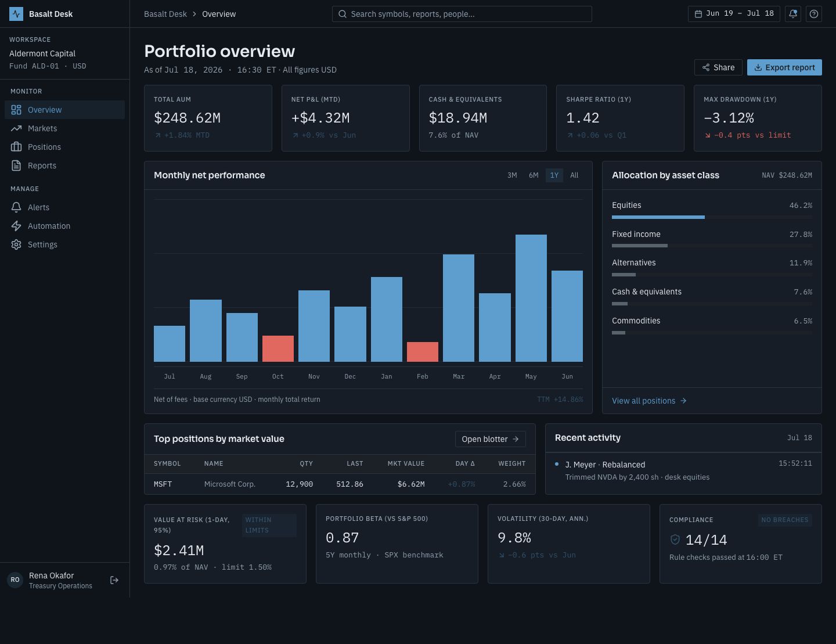Click the 14/14 compliance count

[707, 540]
